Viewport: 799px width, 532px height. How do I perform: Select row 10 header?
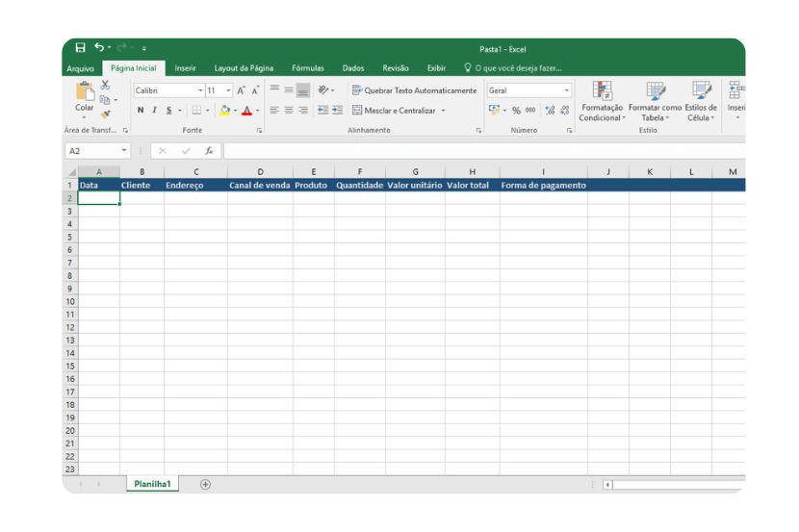[70, 301]
